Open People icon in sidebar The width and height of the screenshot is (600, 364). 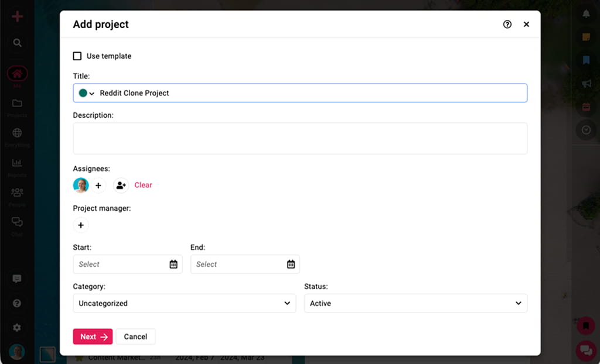(x=17, y=193)
